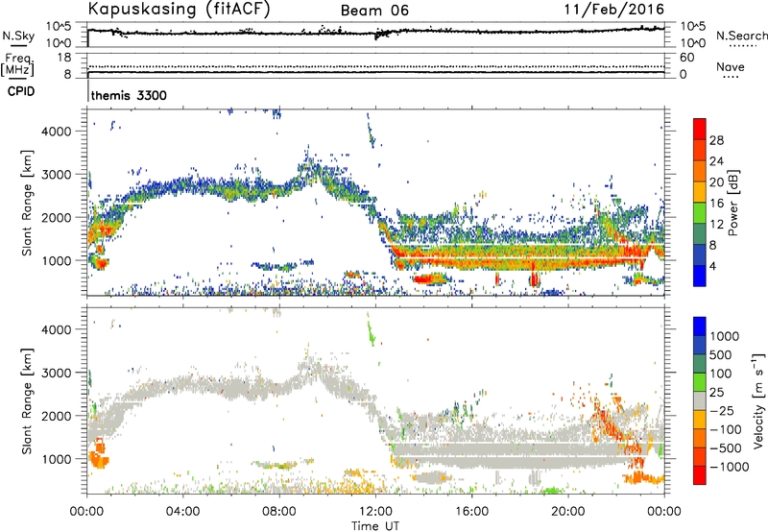Click the '20:00' time tick label
Screen dimensions: 768x532
point(568,512)
